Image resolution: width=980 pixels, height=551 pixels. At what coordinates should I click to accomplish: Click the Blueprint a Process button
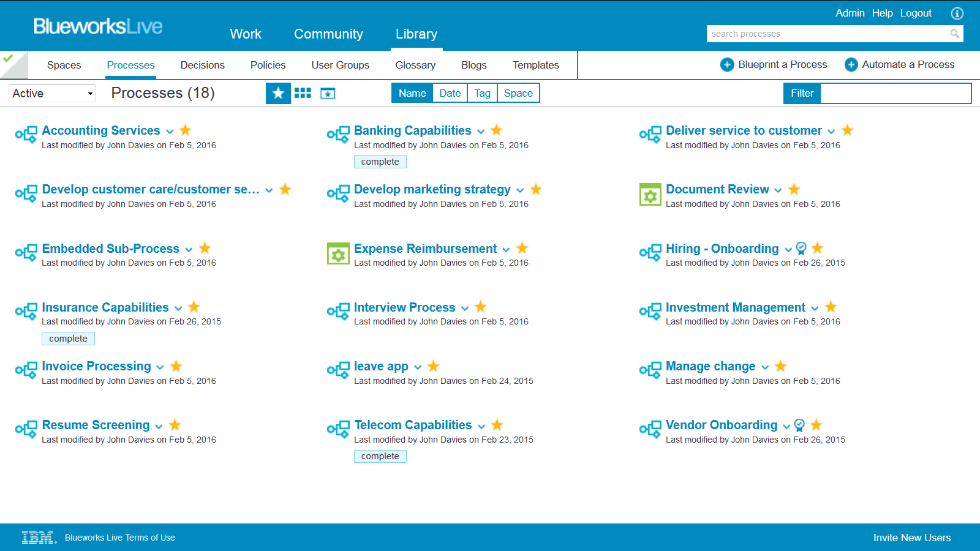tap(774, 64)
